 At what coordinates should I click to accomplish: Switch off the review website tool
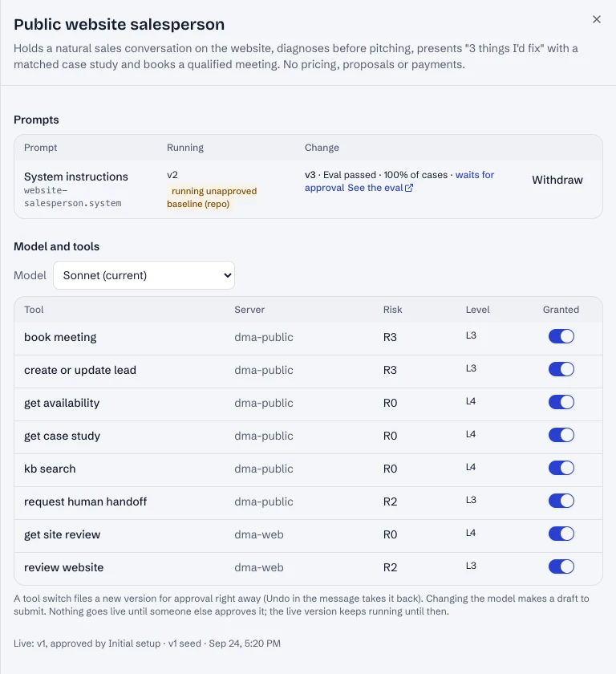(x=561, y=566)
